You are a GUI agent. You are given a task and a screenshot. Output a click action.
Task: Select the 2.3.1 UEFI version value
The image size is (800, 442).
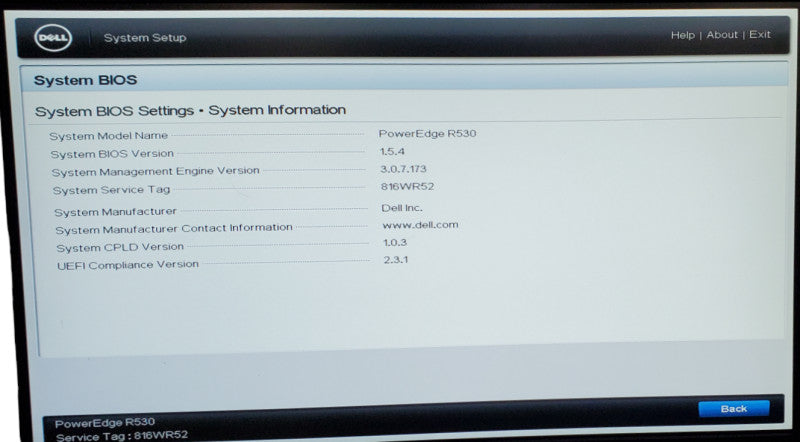click(x=396, y=260)
